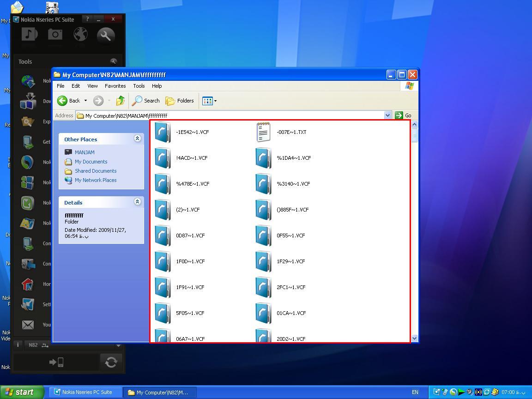Collapse the Other Places panel
532x399 pixels.
pyautogui.click(x=138, y=139)
